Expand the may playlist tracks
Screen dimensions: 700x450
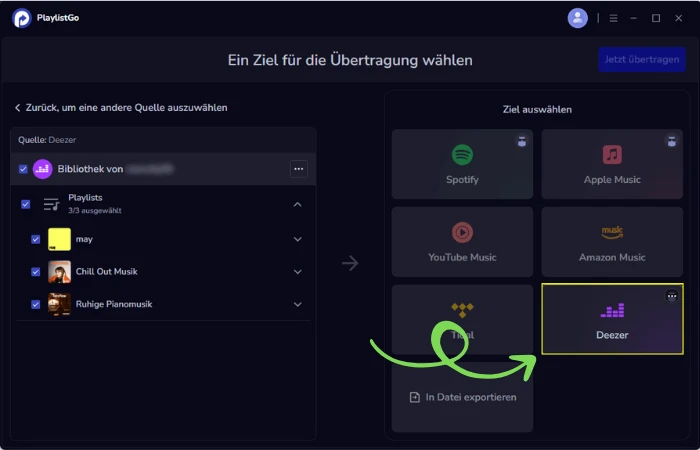(x=298, y=240)
